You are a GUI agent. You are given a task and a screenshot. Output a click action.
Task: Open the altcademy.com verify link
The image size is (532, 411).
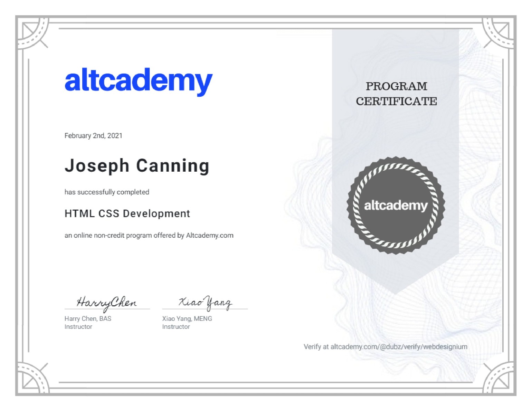(399, 347)
